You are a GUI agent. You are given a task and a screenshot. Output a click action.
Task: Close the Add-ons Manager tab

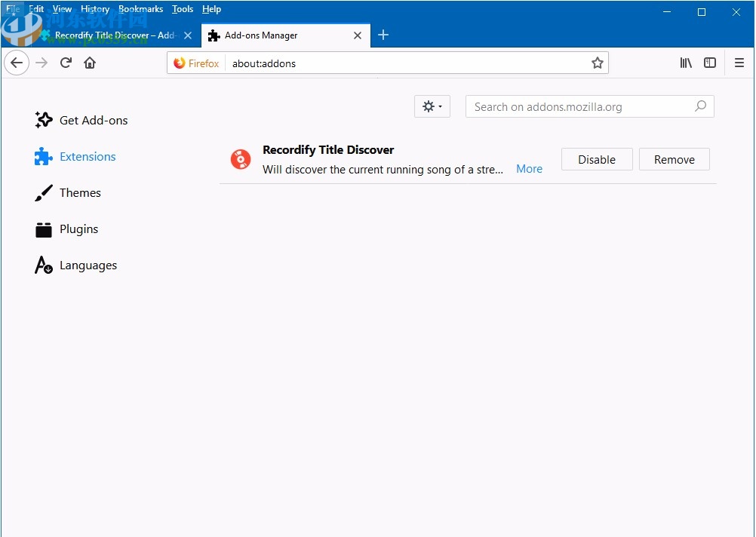358,35
